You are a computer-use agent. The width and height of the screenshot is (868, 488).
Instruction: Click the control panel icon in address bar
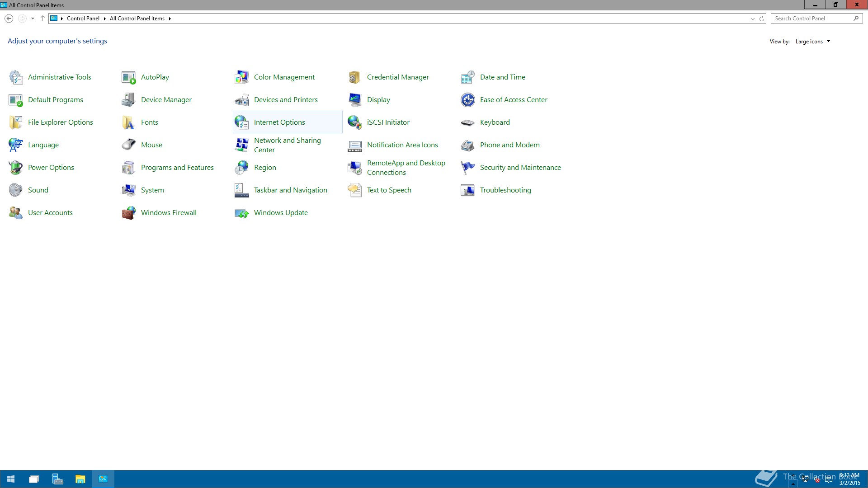[x=54, y=19]
